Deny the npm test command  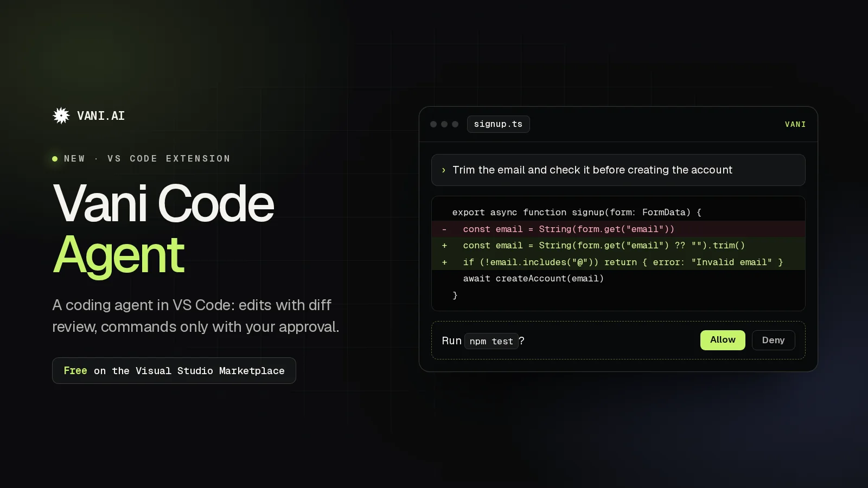[774, 340]
